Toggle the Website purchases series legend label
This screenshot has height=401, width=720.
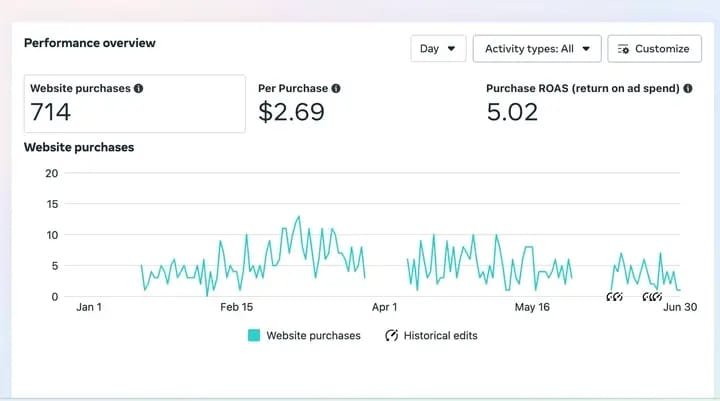click(x=313, y=335)
